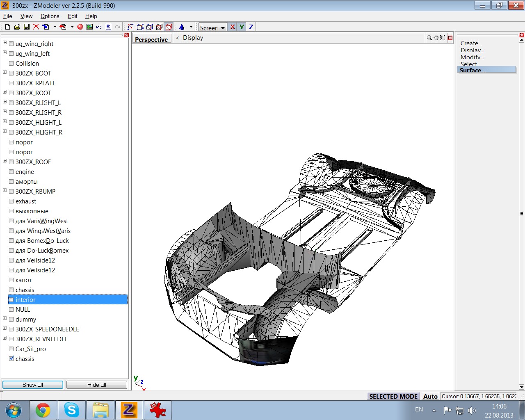This screenshot has height=420, width=525.
Task: Open the Materials editor red sphere icon
Action: point(80,27)
